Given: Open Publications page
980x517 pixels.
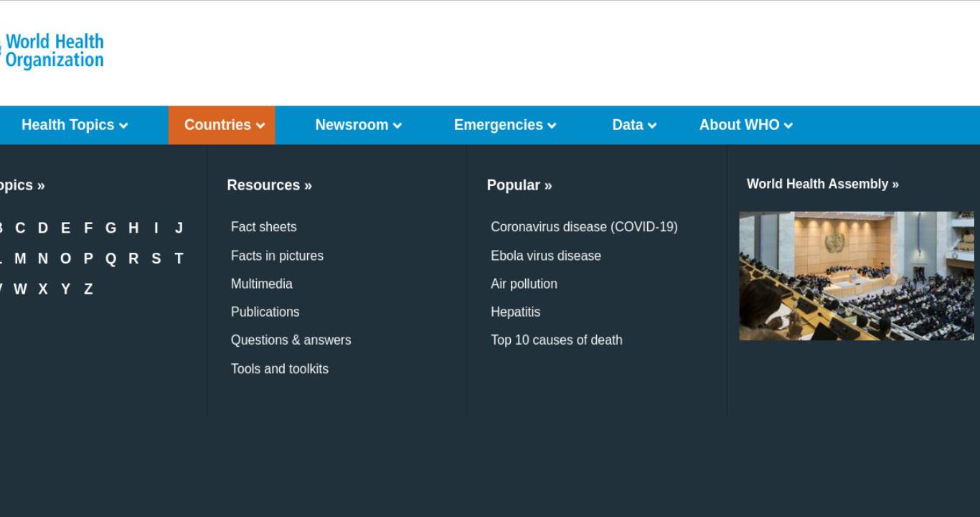Looking at the screenshot, I should tap(265, 312).
